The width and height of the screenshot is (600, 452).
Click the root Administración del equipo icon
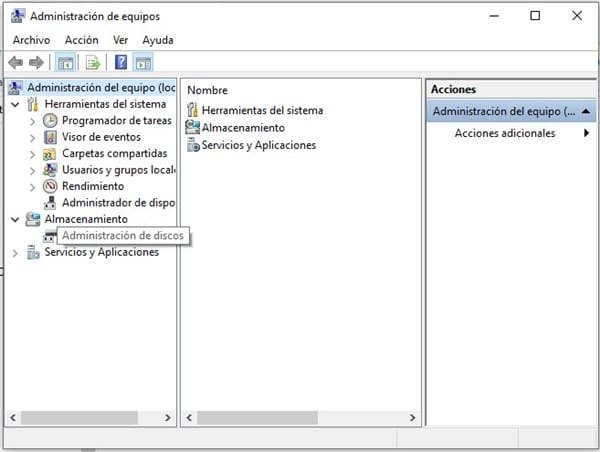click(15, 88)
